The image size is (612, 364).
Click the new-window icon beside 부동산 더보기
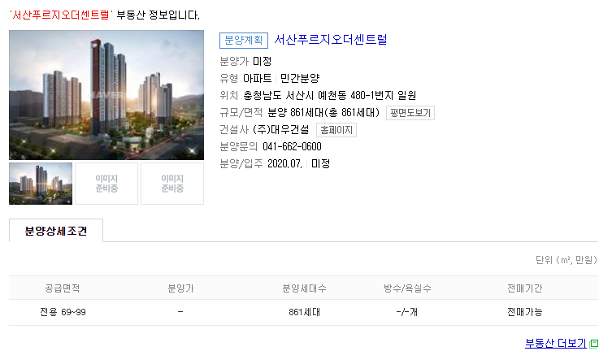pyautogui.click(x=594, y=344)
